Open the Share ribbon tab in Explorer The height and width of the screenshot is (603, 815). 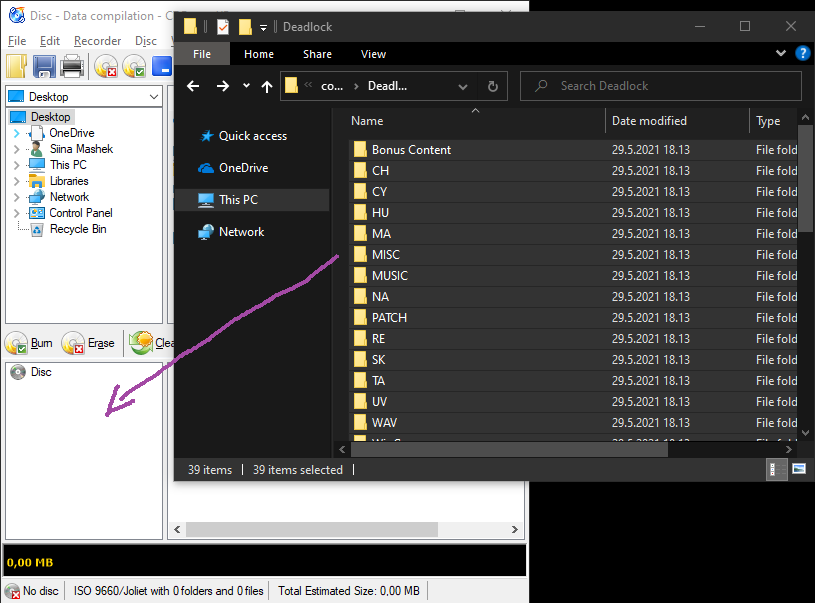pos(317,54)
